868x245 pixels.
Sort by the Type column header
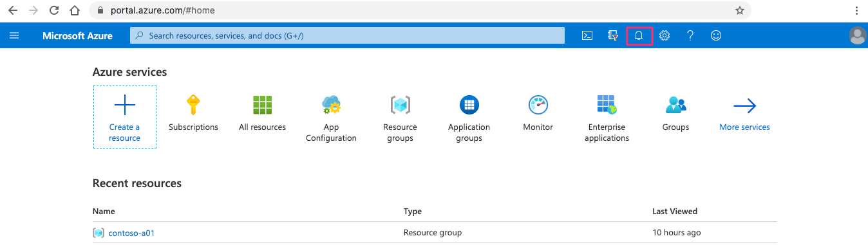point(413,211)
